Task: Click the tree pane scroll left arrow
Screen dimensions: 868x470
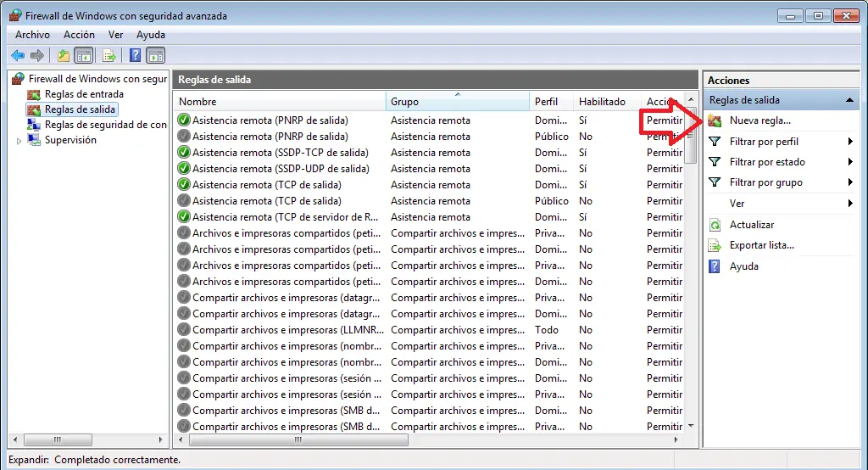Action: [15, 439]
